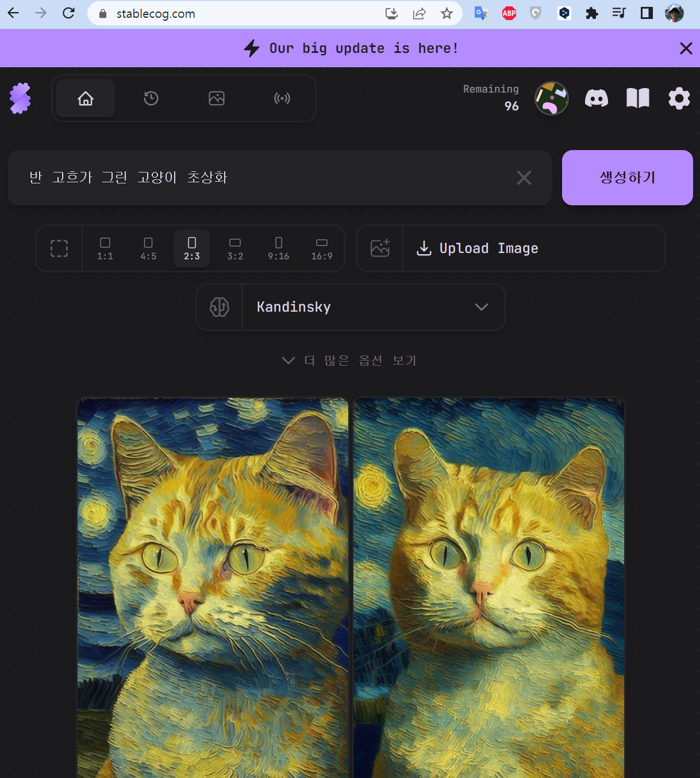Select the 4:5 aspect ratio
This screenshot has height=778, width=700.
(148, 248)
